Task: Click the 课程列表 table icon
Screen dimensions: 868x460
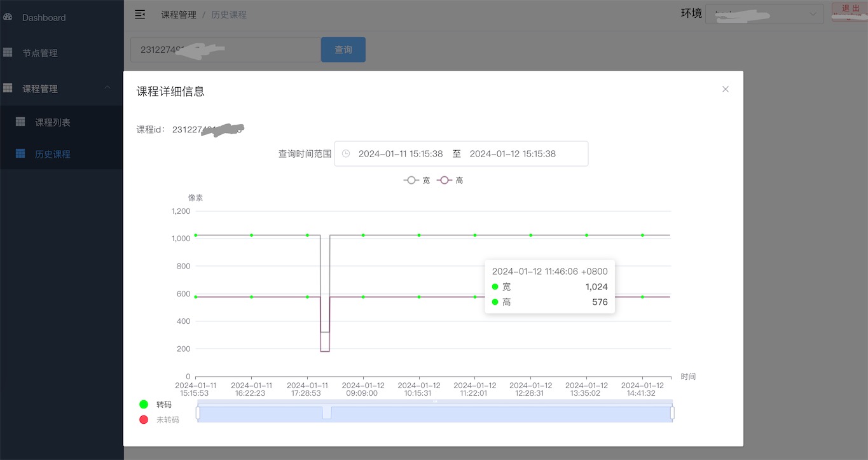Action: click(20, 122)
